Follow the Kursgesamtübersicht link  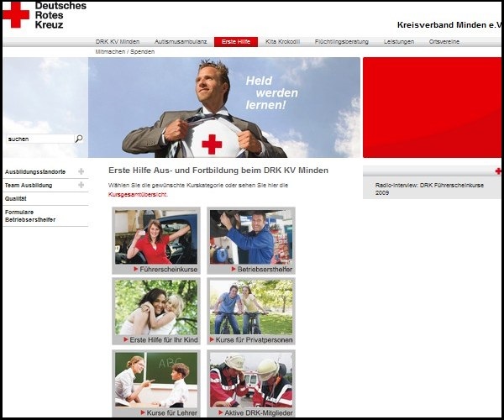pyautogui.click(x=138, y=194)
